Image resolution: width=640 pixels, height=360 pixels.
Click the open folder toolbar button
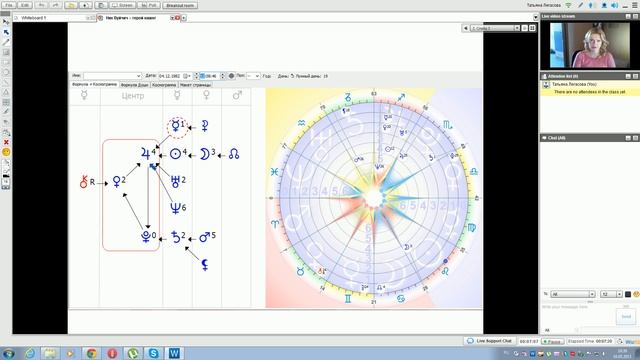tap(71, 5)
